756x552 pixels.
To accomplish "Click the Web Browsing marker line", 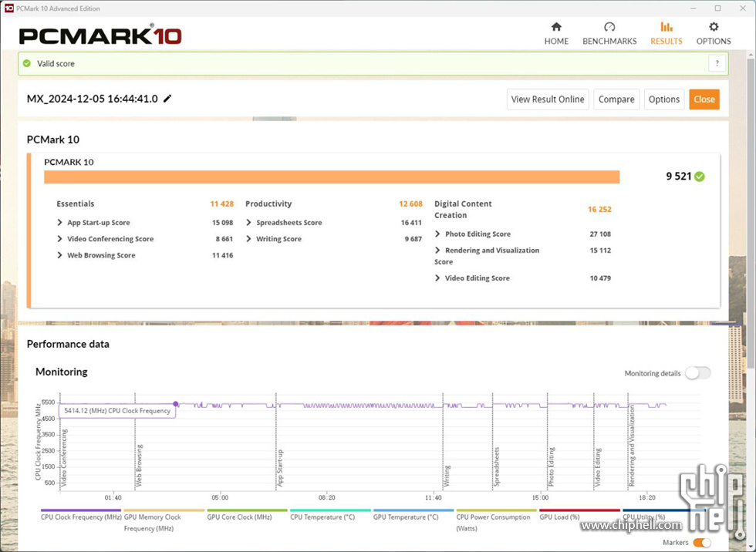I will pyautogui.click(x=135, y=443).
